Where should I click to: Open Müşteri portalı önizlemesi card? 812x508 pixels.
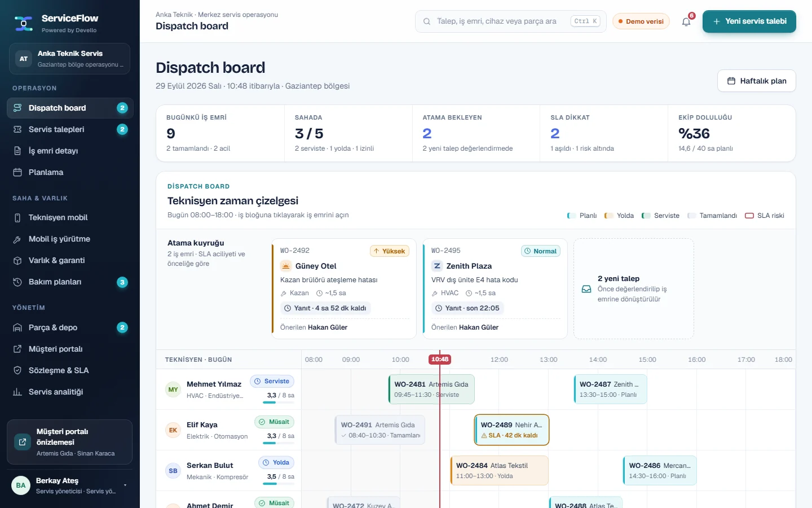[x=69, y=442]
